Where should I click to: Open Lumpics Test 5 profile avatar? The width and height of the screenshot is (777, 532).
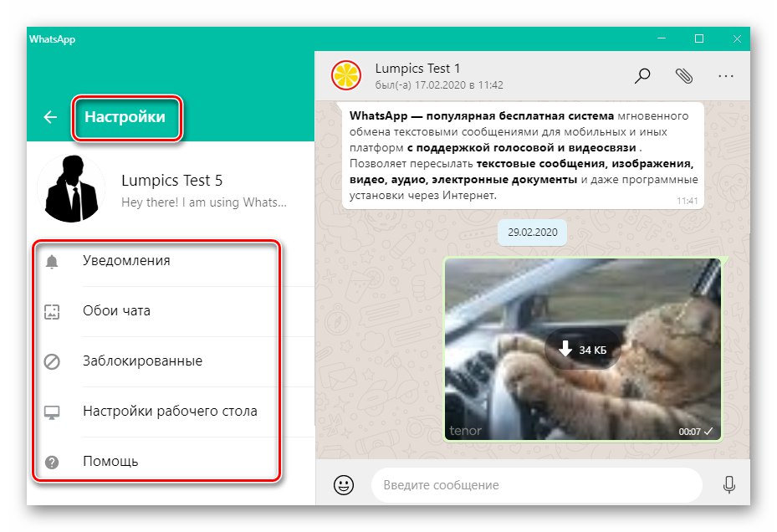72,187
